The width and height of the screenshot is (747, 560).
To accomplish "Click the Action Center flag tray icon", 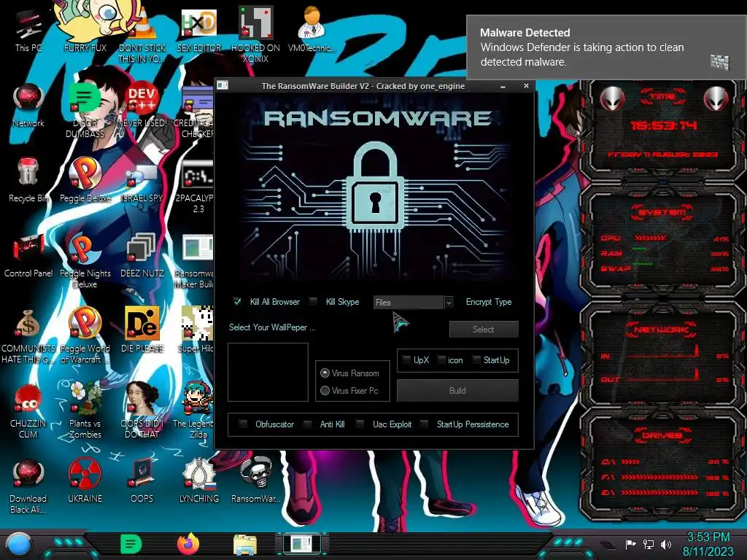I will point(631,544).
